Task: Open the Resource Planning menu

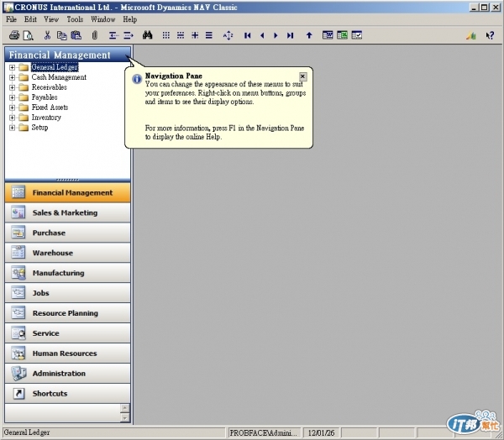Action: coord(67,313)
